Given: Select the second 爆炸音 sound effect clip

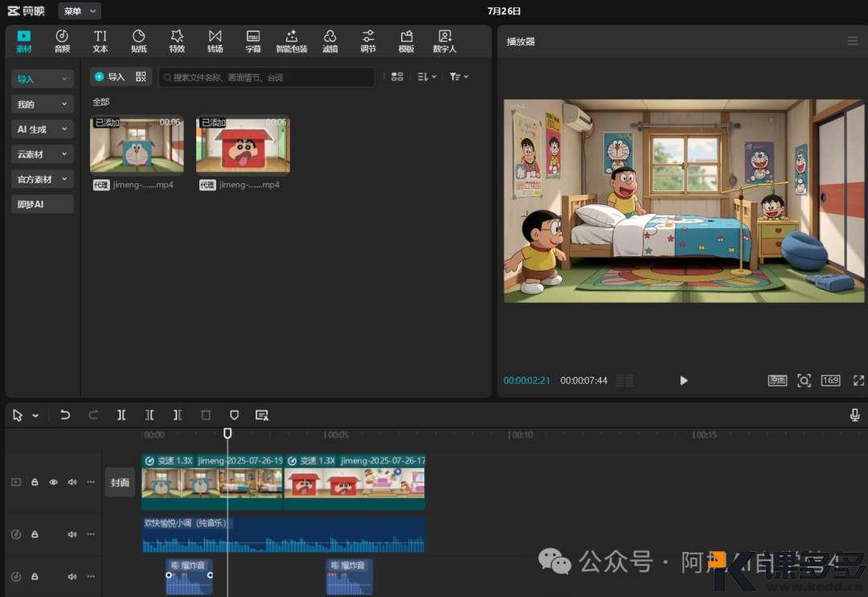Looking at the screenshot, I should coord(350,577).
